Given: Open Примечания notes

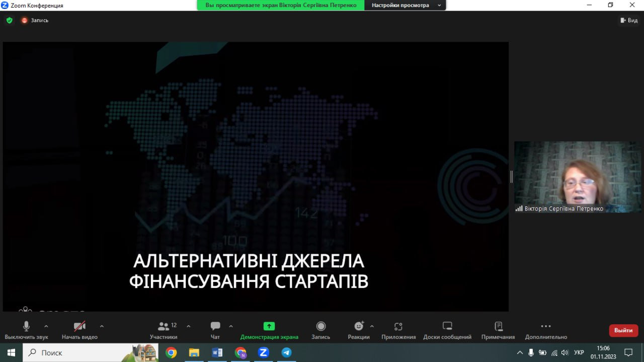Looking at the screenshot, I should pyautogui.click(x=498, y=330).
